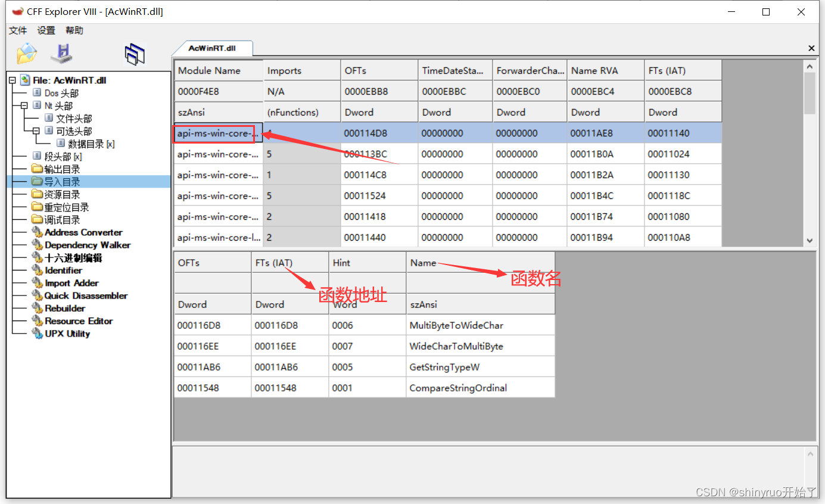Click the Dependency Walker wrench icon

click(x=37, y=245)
